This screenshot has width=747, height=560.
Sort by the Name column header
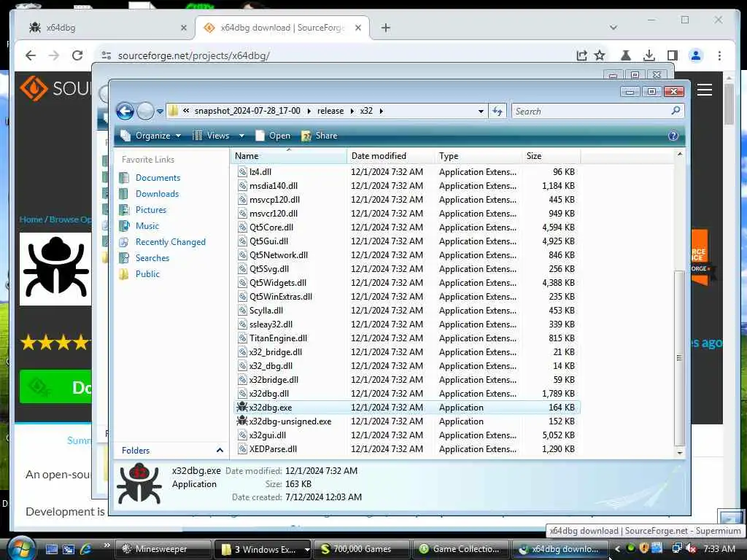pos(288,156)
